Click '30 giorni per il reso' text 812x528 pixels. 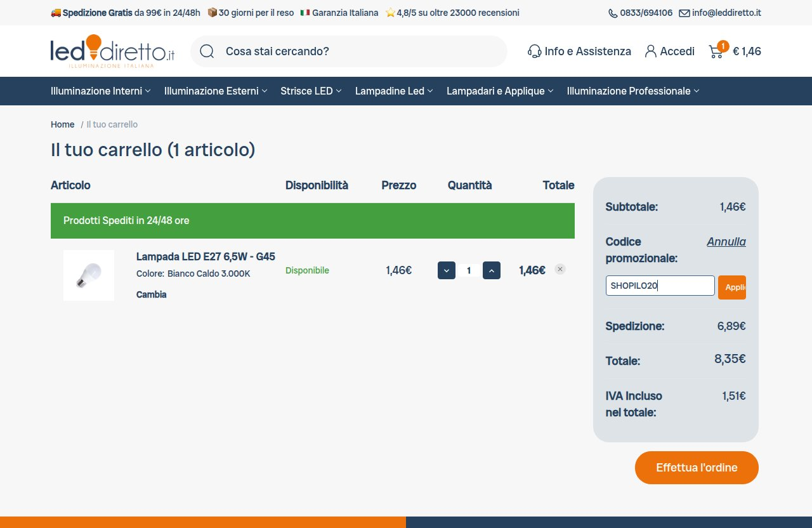coord(256,13)
